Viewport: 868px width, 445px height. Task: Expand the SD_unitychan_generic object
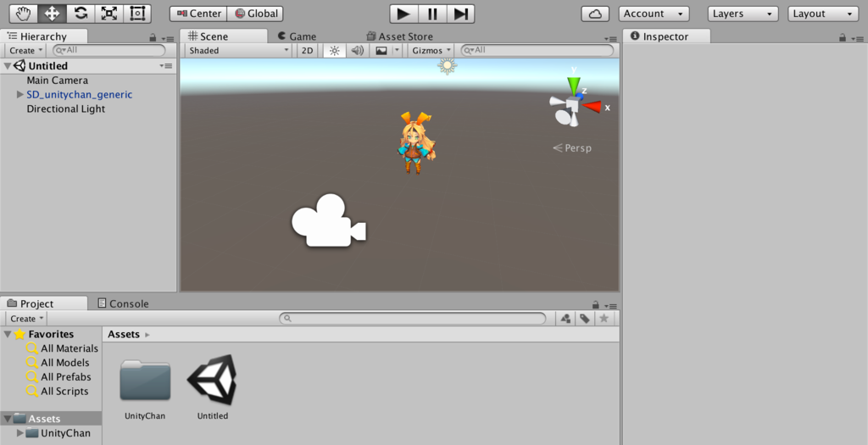coord(20,95)
